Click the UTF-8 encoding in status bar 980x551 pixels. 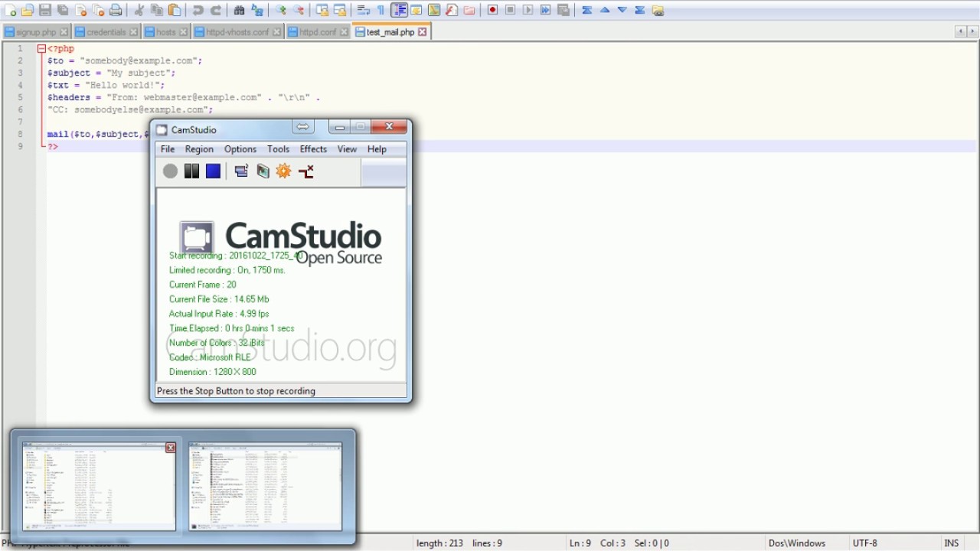[x=865, y=543]
